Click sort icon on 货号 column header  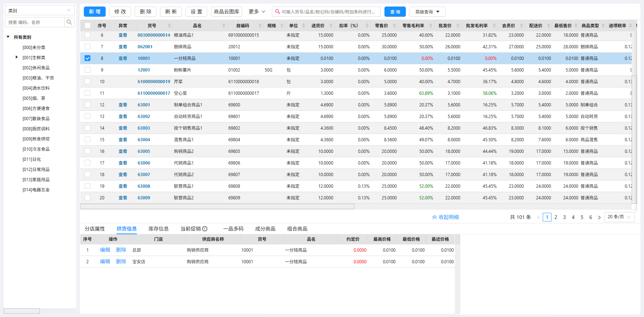click(x=169, y=25)
